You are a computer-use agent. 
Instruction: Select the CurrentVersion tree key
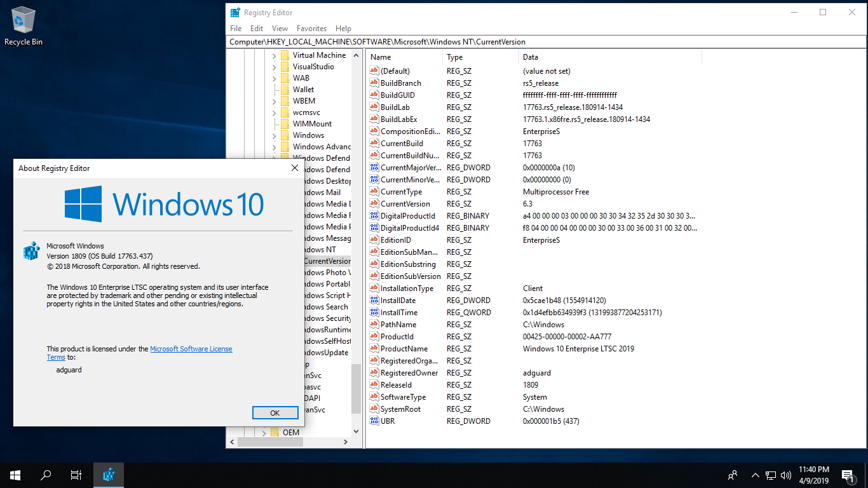327,261
